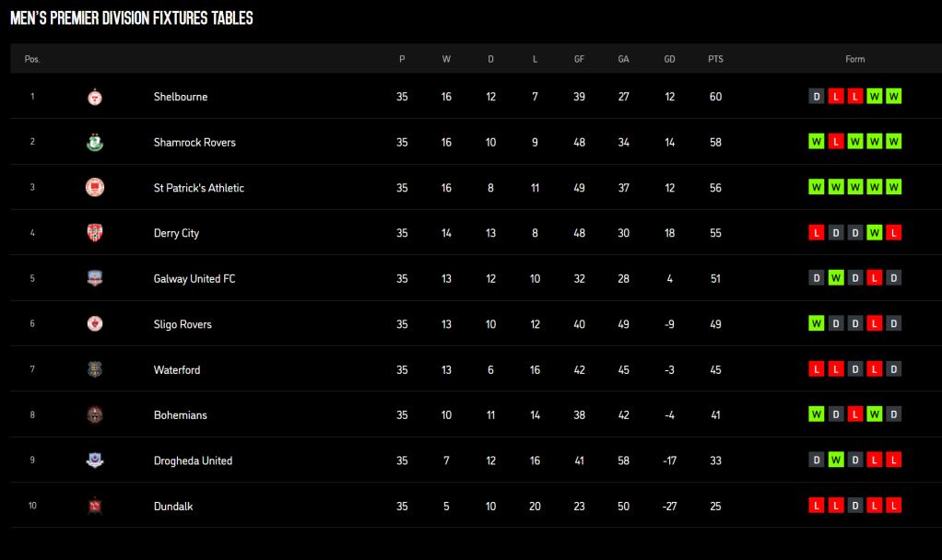The width and height of the screenshot is (942, 560).
Task: Select the Dundalk team name
Action: (173, 506)
